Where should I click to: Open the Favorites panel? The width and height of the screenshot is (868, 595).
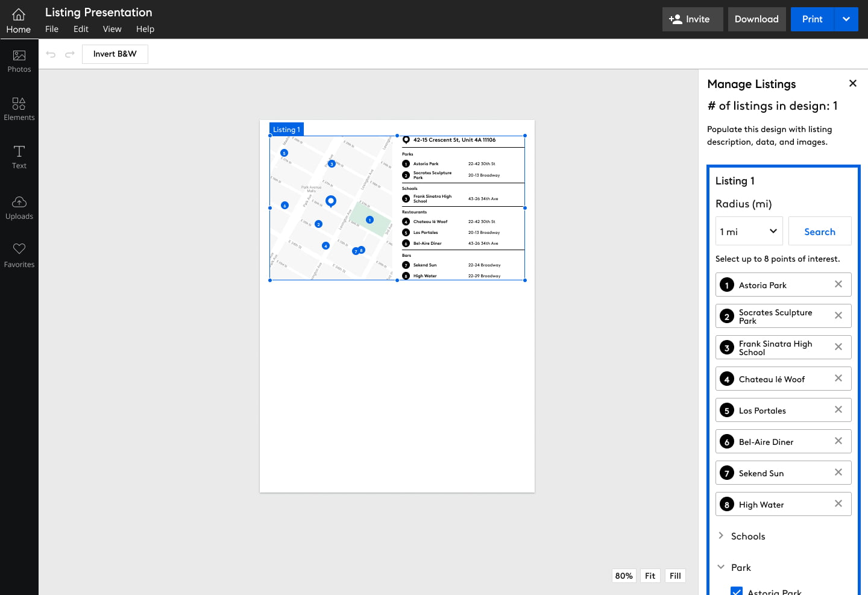[19, 255]
